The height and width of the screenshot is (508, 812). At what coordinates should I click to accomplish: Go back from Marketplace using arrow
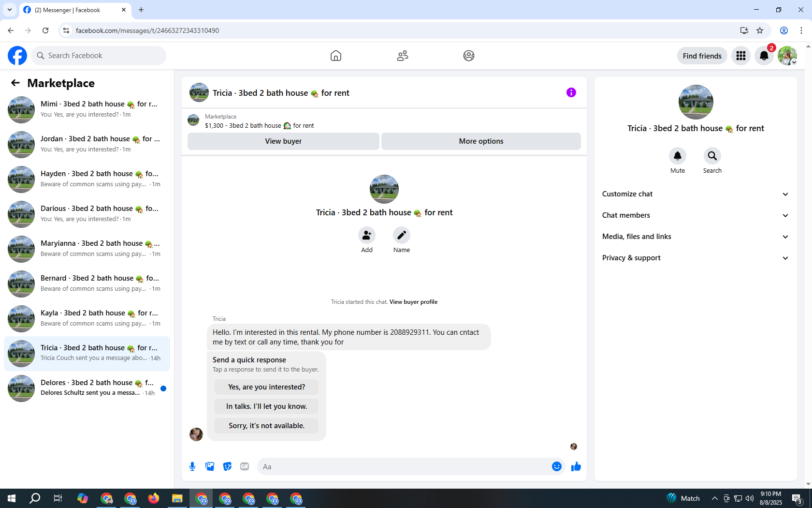(15, 83)
